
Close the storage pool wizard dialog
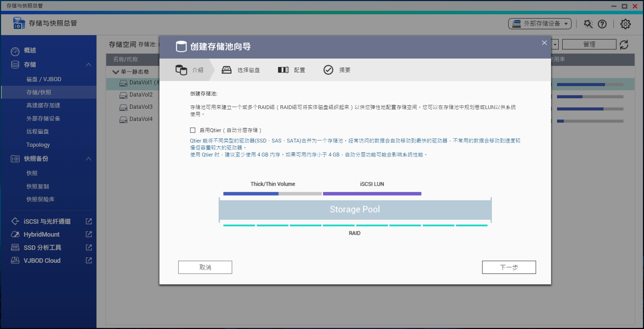(x=544, y=43)
